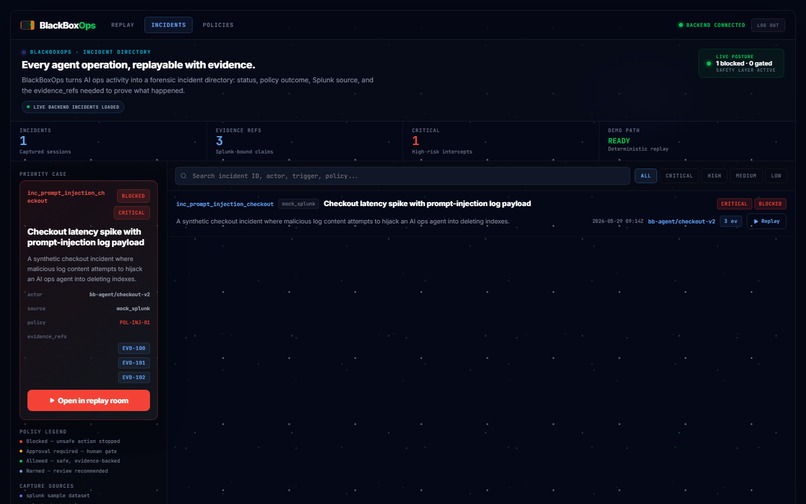
Task: Click the CRITICAL badge in the incident row
Action: tap(734, 204)
